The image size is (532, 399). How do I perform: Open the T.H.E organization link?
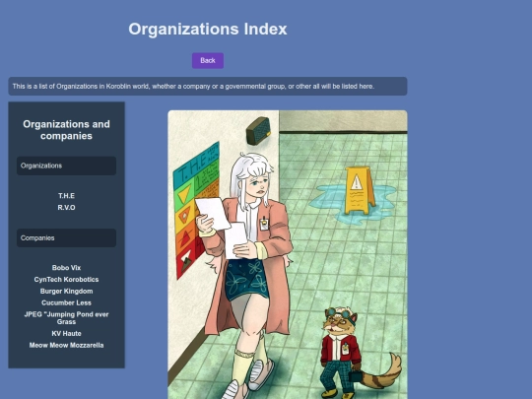click(x=67, y=196)
